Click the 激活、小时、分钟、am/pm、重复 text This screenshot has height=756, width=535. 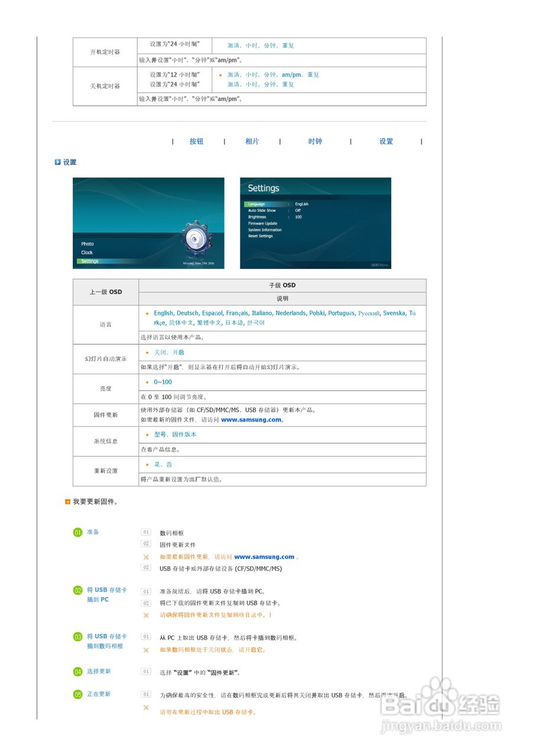(x=273, y=75)
